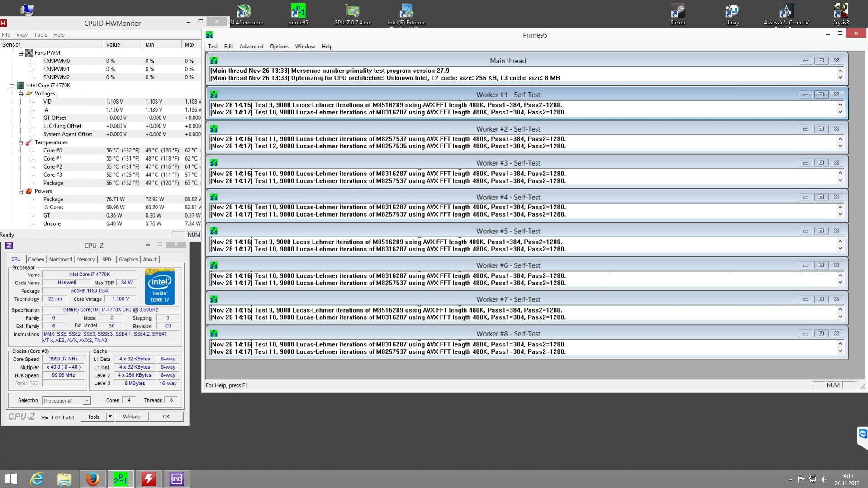Open Firefox from taskbar
The image size is (868, 488).
[92, 479]
